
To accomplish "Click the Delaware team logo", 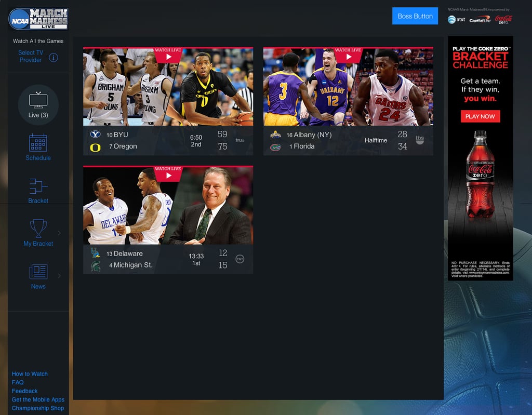I will click(96, 253).
